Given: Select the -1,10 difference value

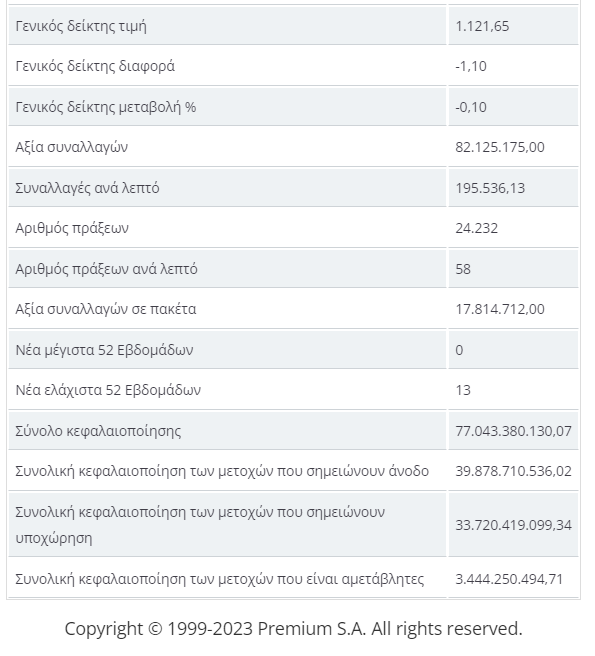Looking at the screenshot, I should coord(471,66).
